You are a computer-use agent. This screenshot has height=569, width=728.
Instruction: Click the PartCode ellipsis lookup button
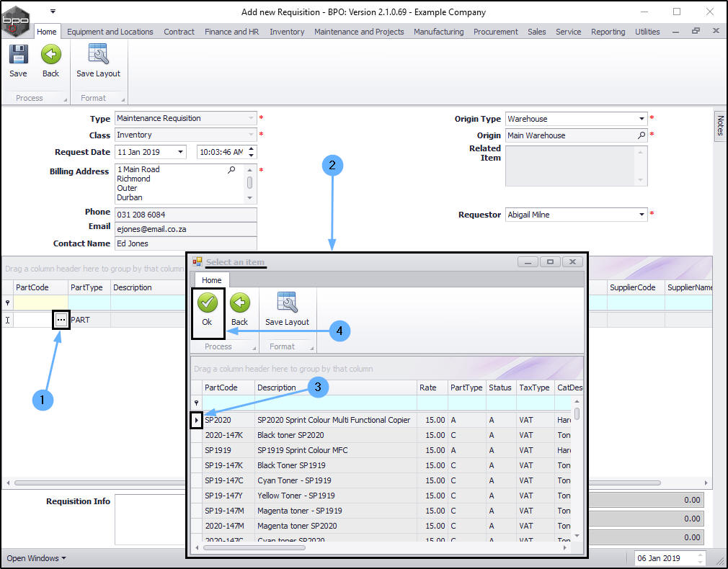point(61,320)
